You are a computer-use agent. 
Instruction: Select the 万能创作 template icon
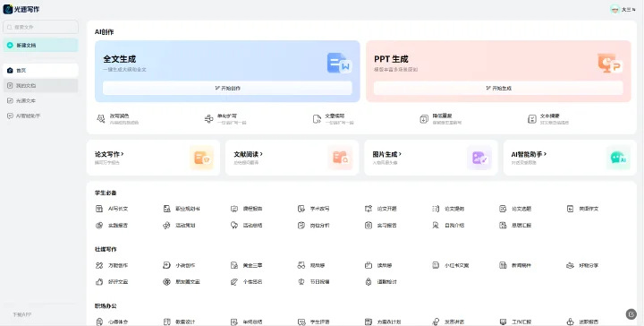pos(99,266)
